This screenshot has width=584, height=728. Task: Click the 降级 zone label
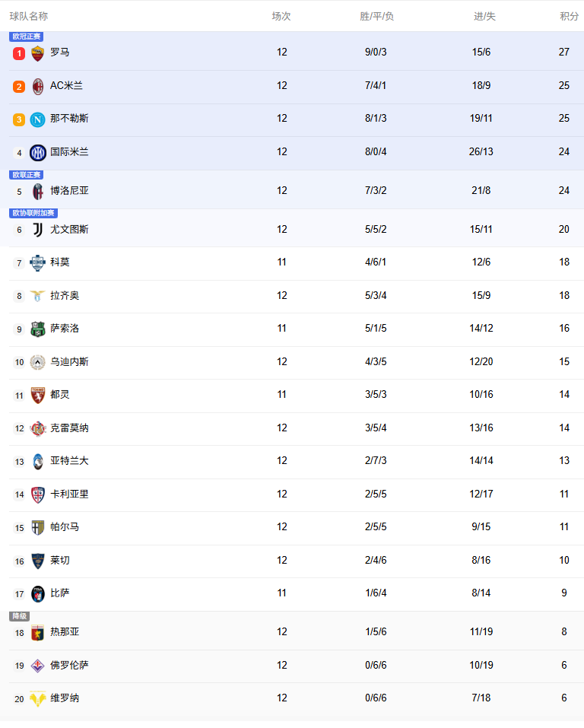19,616
